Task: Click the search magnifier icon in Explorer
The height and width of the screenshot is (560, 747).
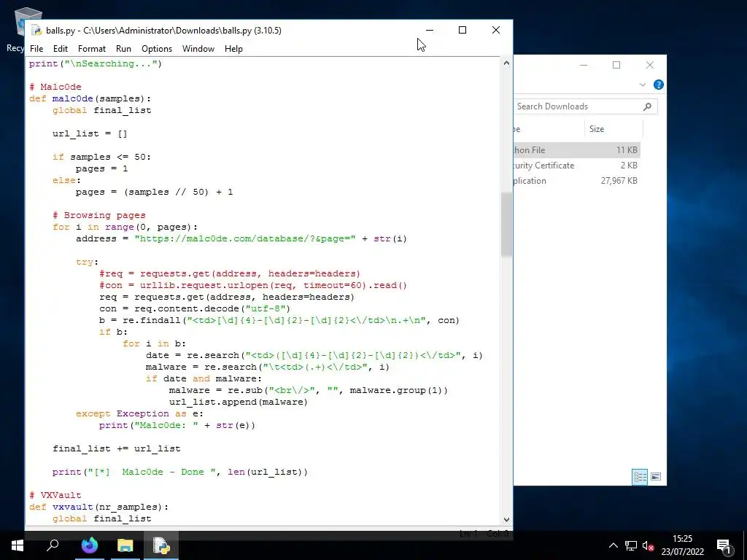Action: point(648,106)
